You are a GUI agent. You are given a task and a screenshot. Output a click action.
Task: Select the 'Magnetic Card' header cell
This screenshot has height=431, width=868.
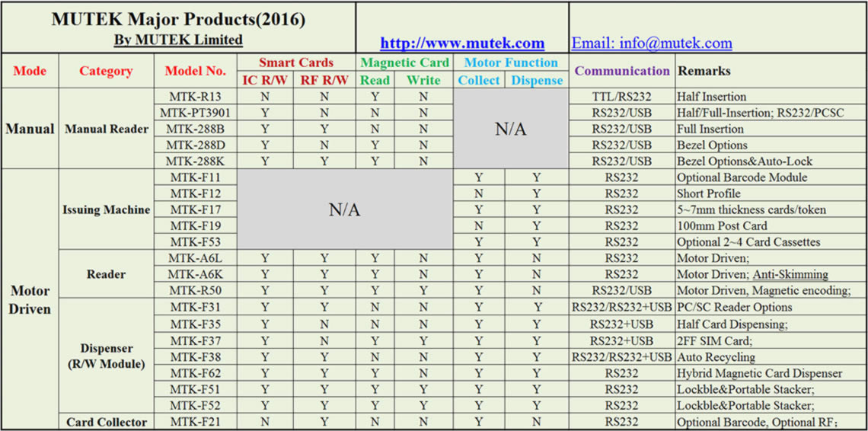[404, 62]
